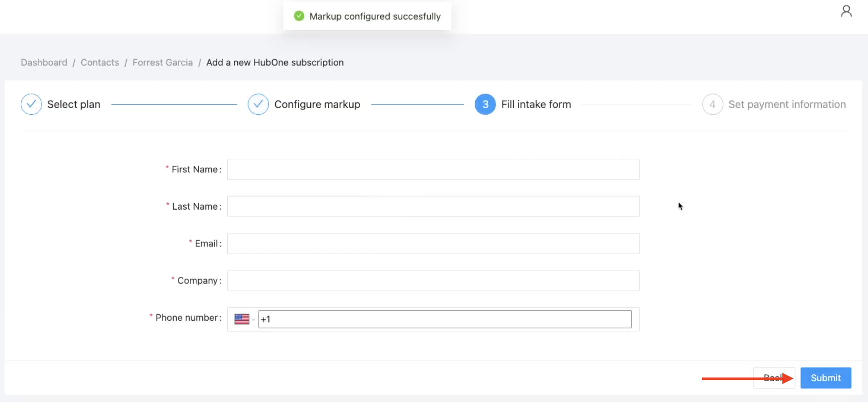Screen dimensions: 868x402
Task: Click the Company text field
Action: tap(433, 281)
